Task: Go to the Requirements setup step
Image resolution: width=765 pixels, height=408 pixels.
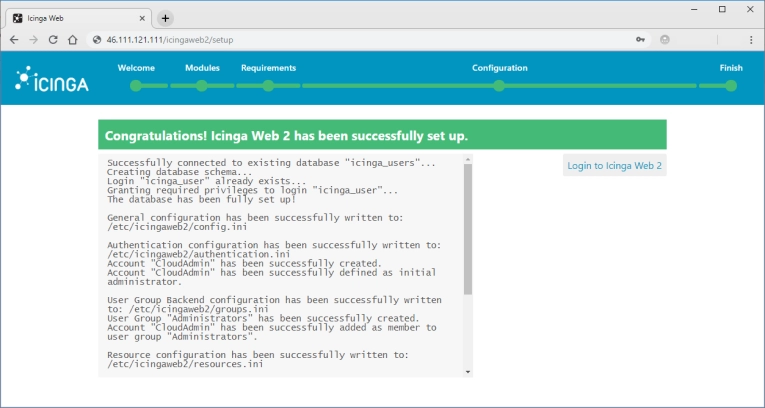Action: click(x=268, y=68)
